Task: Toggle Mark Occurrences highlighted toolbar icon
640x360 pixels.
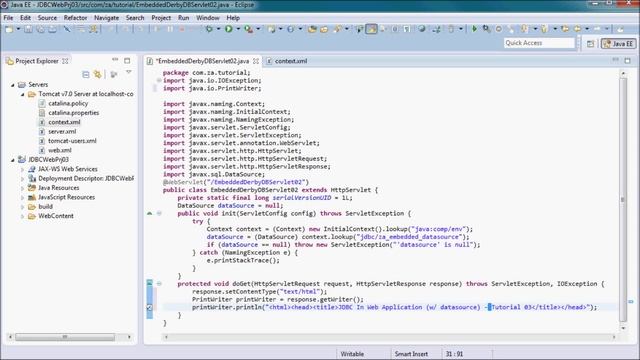Action: [x=371, y=29]
